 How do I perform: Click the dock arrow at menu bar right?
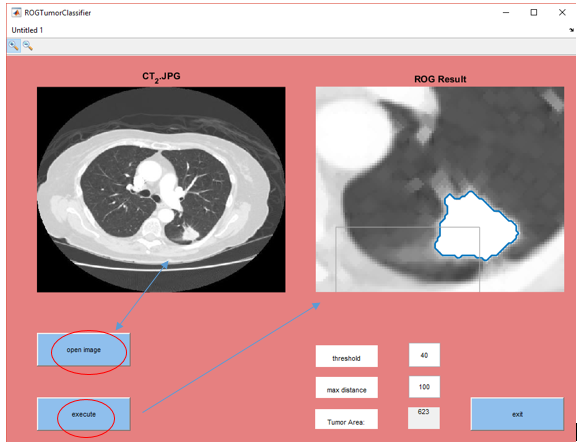571,30
